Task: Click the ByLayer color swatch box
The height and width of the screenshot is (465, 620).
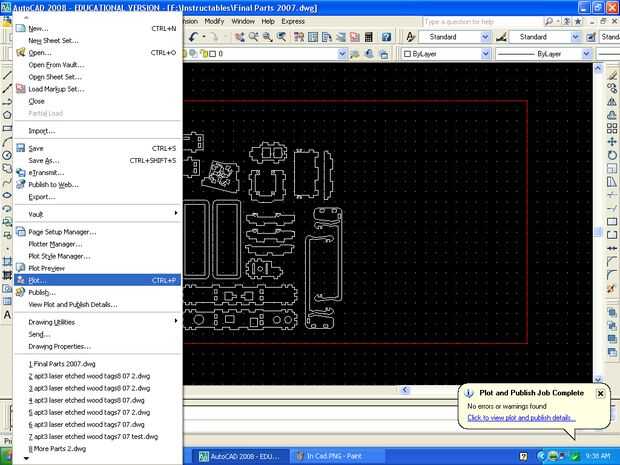Action: 408,54
